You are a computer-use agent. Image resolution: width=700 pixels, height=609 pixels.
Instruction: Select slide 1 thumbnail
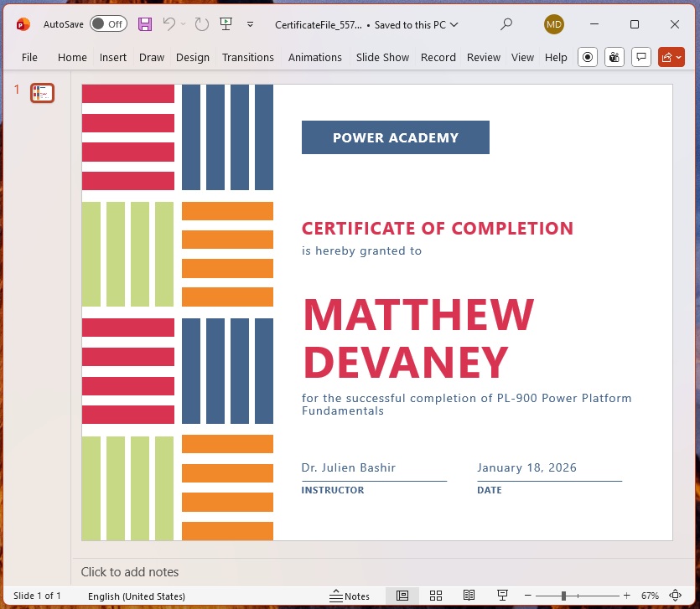(42, 93)
